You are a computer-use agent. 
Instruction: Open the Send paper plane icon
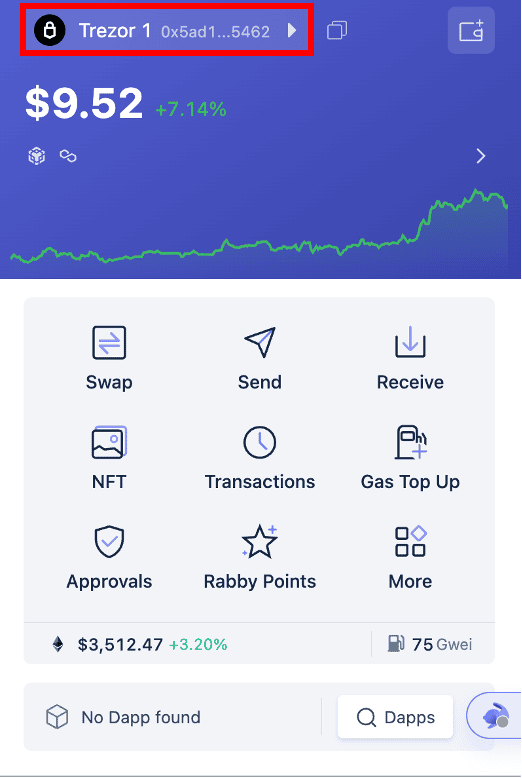(260, 342)
